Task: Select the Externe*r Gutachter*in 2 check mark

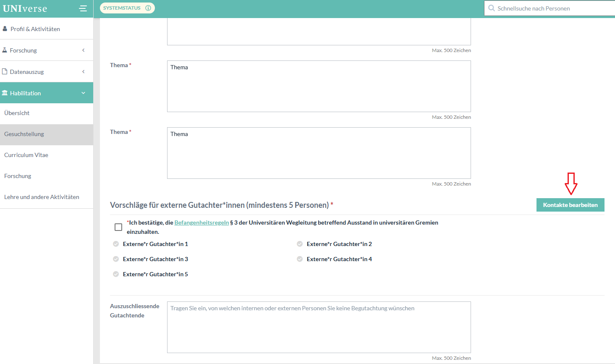Action: tap(300, 244)
